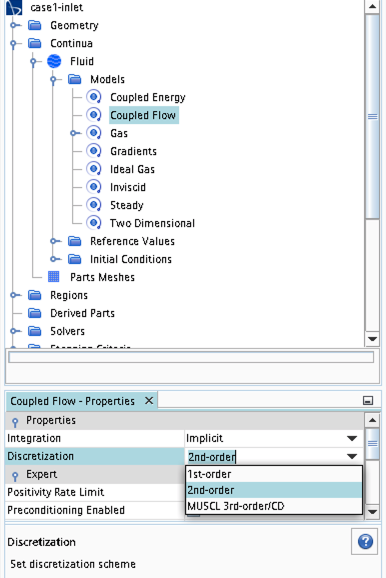Collapse the Models node handle
This screenshot has height=578, width=386.
[x=53, y=79]
